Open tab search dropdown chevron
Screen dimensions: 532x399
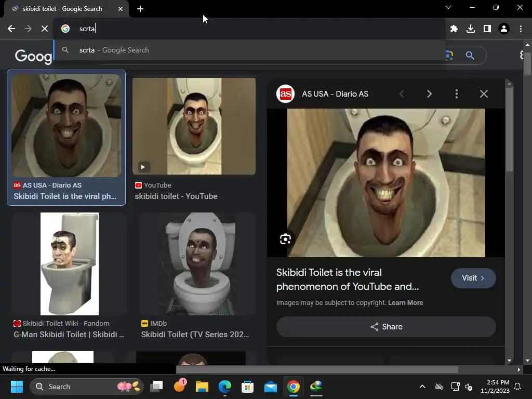(448, 7)
